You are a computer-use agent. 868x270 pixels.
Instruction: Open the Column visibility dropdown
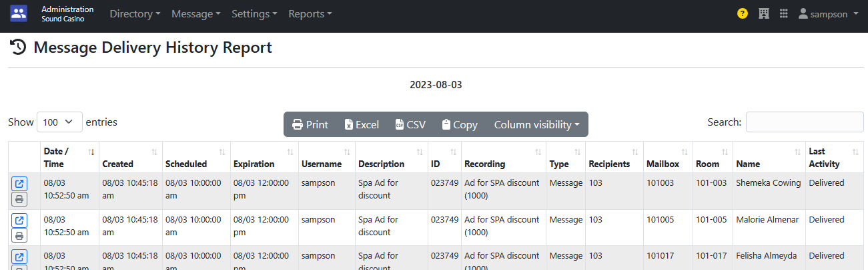click(x=536, y=124)
